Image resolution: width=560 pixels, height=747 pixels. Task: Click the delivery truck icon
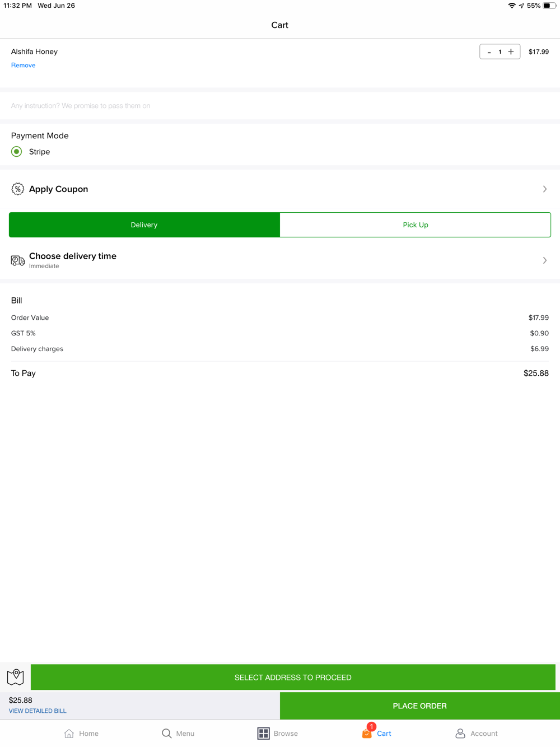coord(18,260)
